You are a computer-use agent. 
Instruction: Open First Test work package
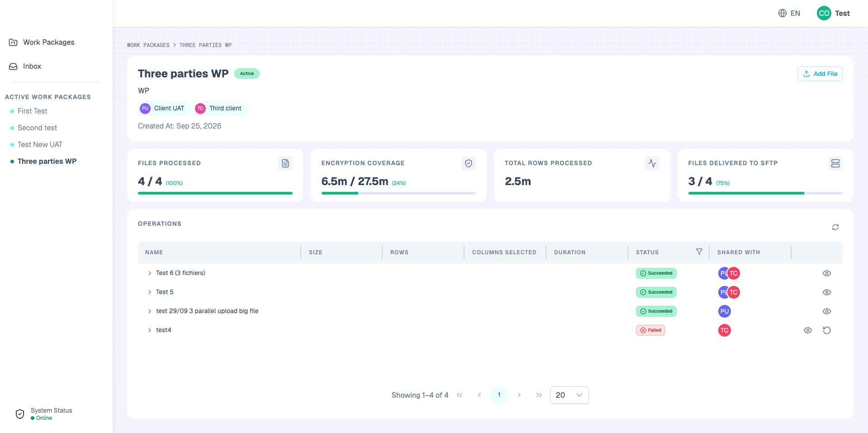point(32,111)
